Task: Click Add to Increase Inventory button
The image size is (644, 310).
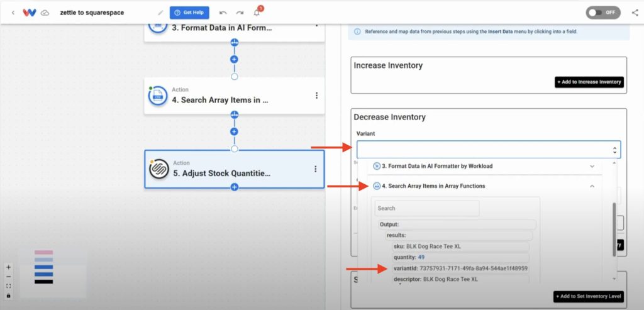Action: [589, 82]
